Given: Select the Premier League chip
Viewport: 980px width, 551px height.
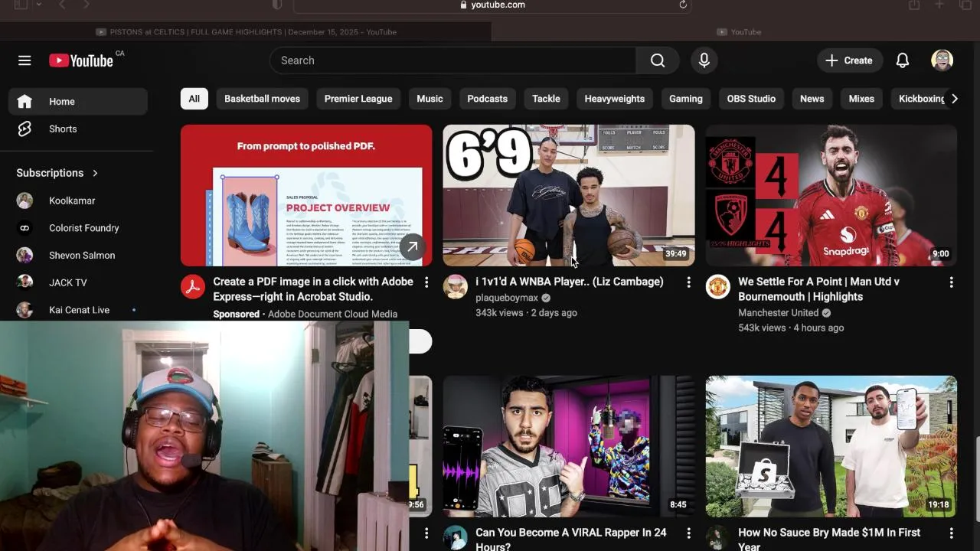Looking at the screenshot, I should click(x=358, y=99).
